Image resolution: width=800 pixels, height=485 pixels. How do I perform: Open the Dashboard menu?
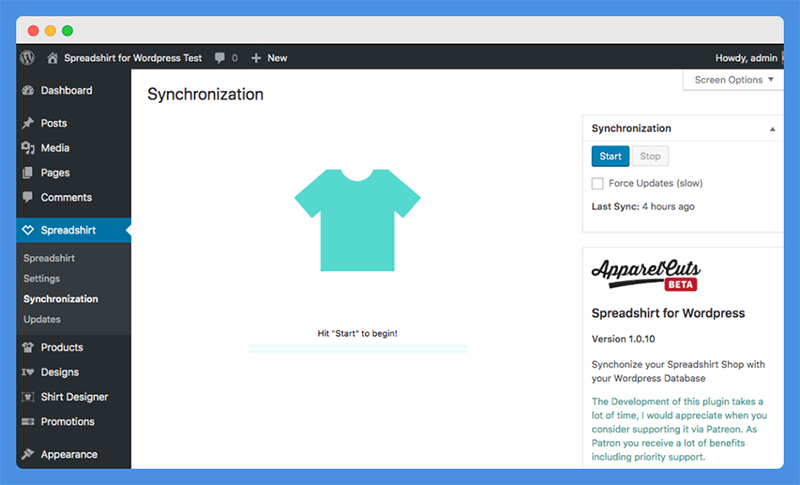67,90
